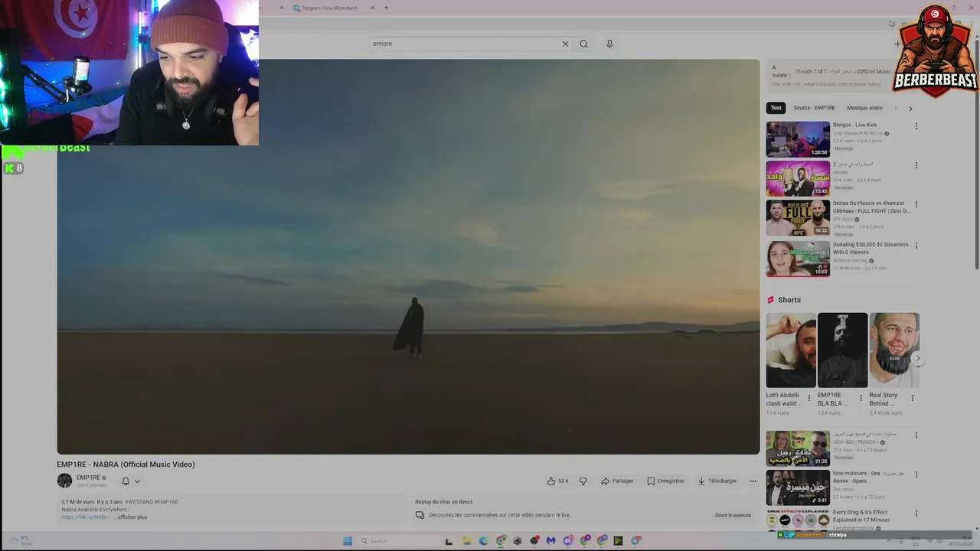Open options menu for the 13:45 video
Screen dimensions: 980x551
coord(916,165)
